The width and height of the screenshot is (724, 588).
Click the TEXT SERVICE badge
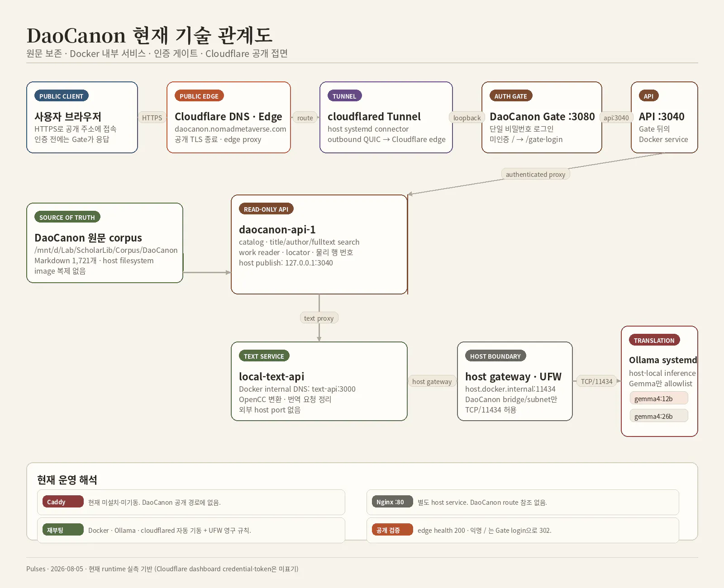pyautogui.click(x=264, y=356)
